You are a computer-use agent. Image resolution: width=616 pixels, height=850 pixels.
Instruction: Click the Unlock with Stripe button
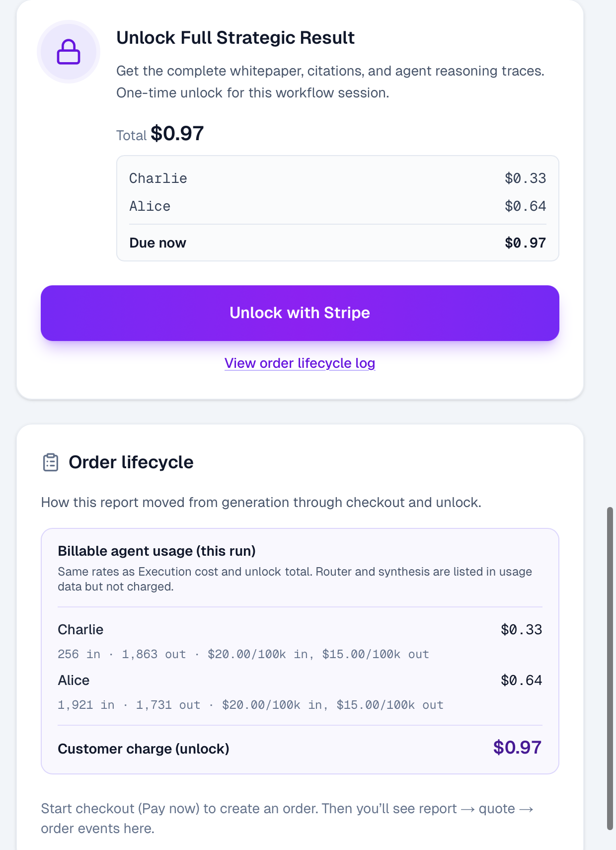tap(300, 313)
